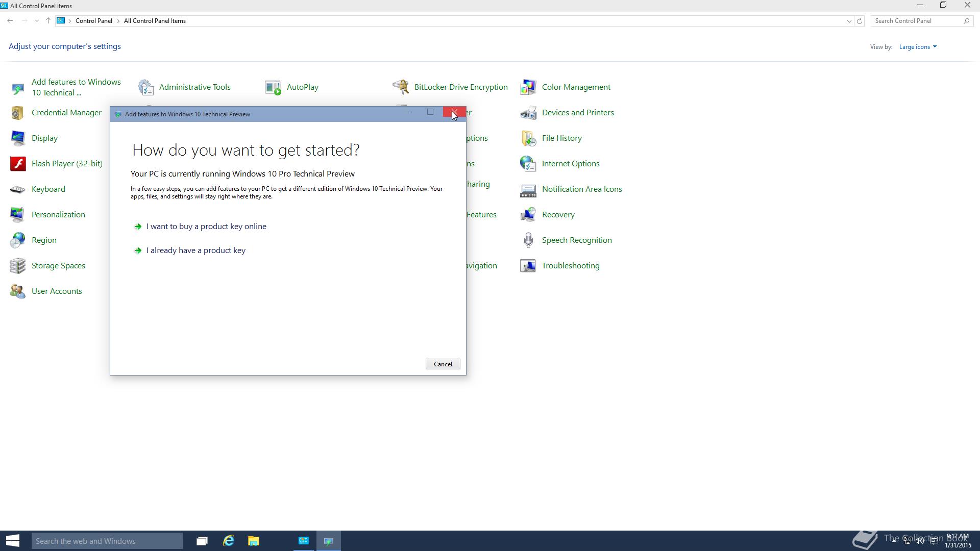Minimize the Add features dialog
980x551 pixels.
click(x=407, y=112)
